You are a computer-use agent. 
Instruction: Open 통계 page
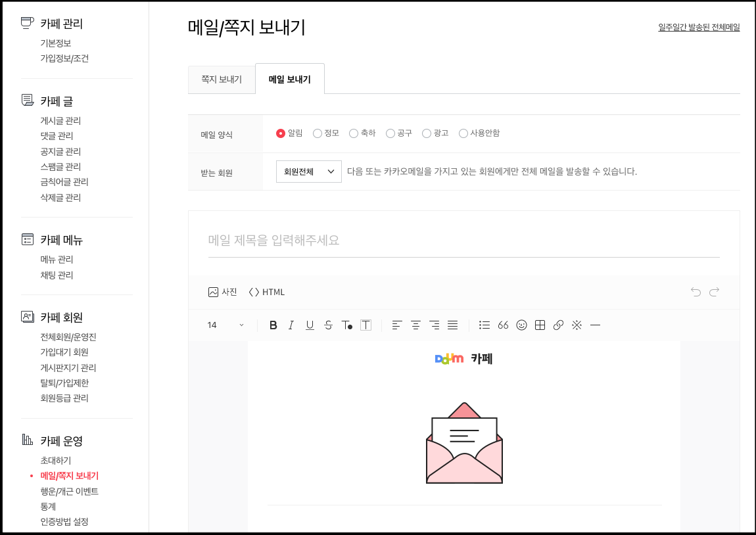[x=48, y=507]
